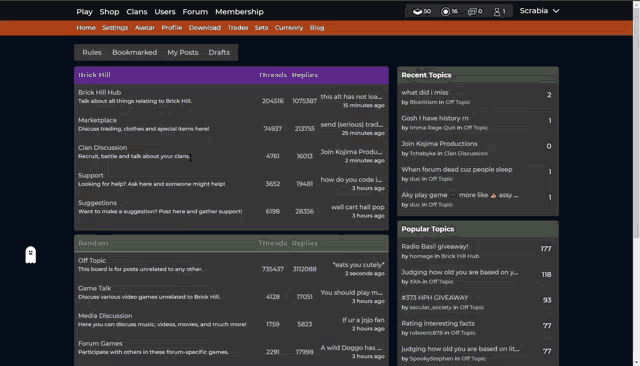Open author Tchabyka's profile

point(423,153)
